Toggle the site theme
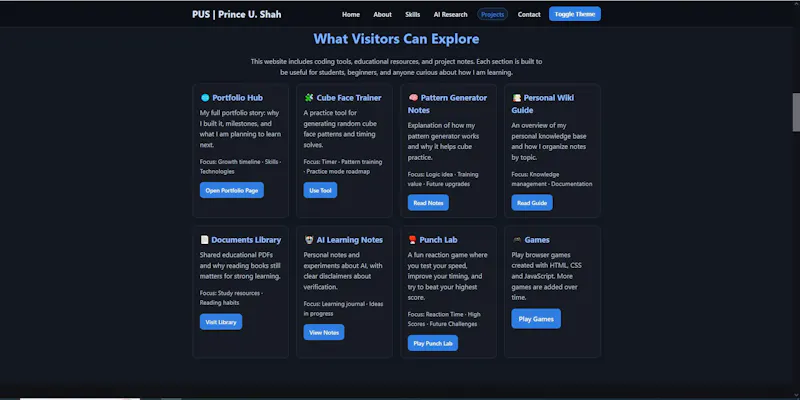The width and height of the screenshot is (800, 400). [574, 14]
